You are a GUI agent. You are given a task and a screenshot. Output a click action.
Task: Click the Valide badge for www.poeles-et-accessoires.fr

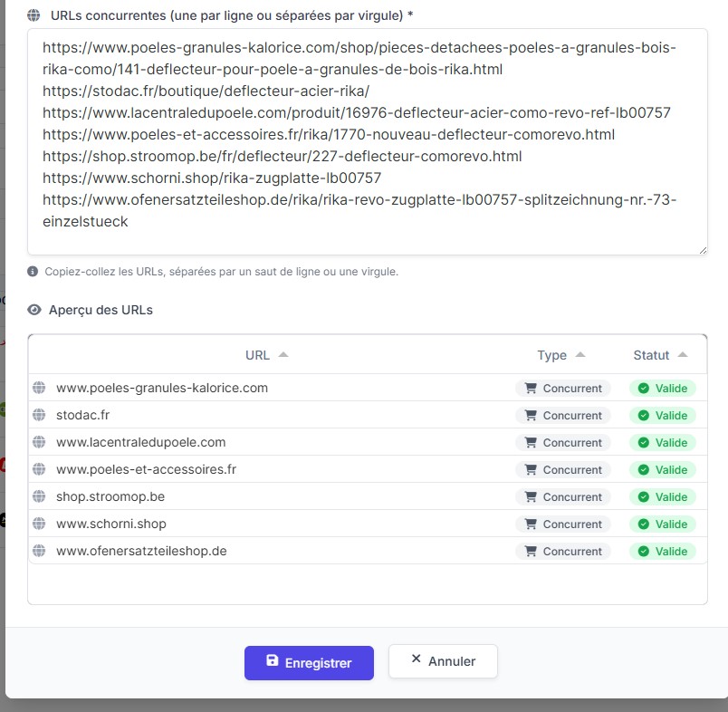[x=663, y=469]
